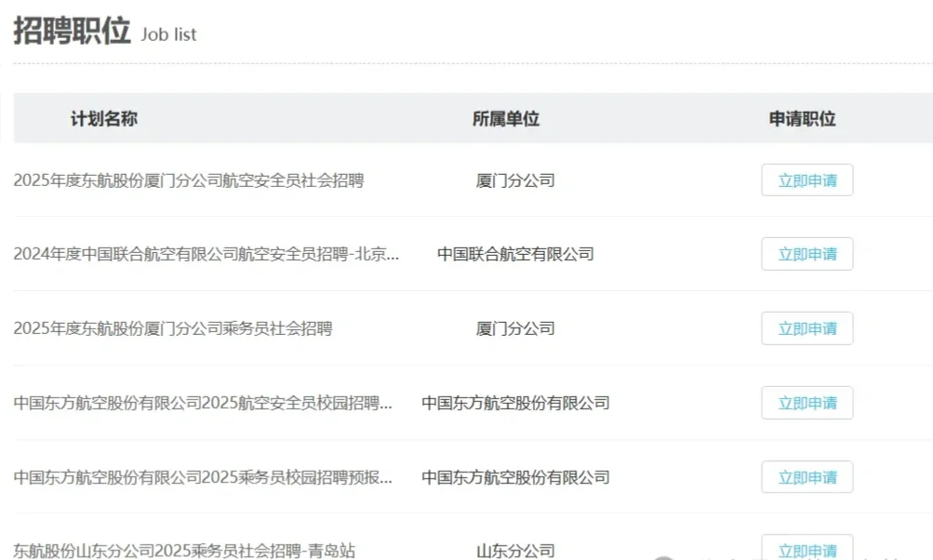Screen dimensions: 933x560
Task: Click 立即申请 for 2025乘务员校园招聘预报
Action: [x=806, y=476]
